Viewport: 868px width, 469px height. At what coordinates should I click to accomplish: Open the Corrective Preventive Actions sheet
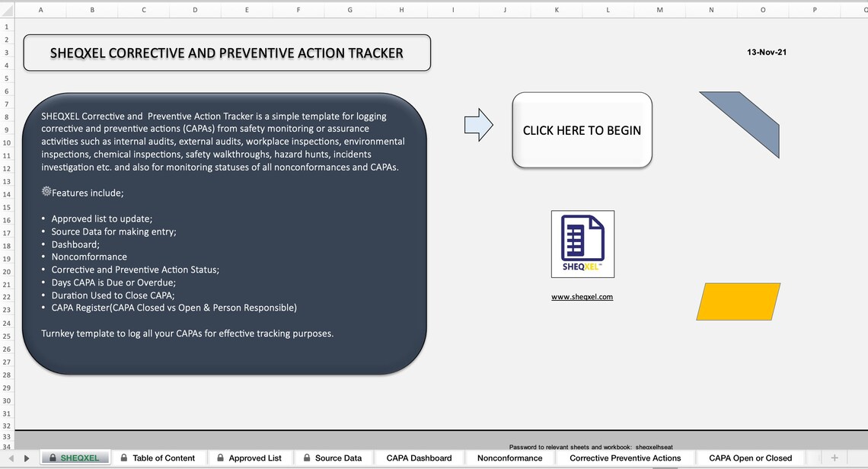coord(624,458)
